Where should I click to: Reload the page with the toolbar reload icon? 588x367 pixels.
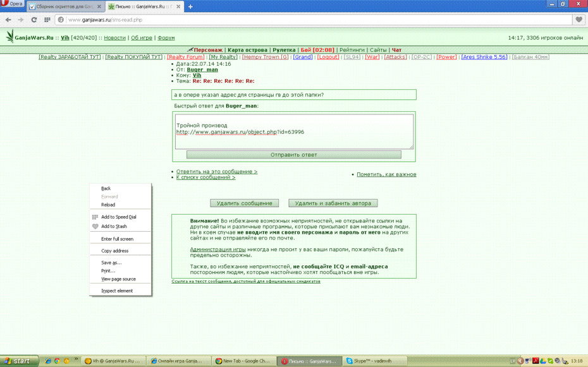click(x=34, y=20)
